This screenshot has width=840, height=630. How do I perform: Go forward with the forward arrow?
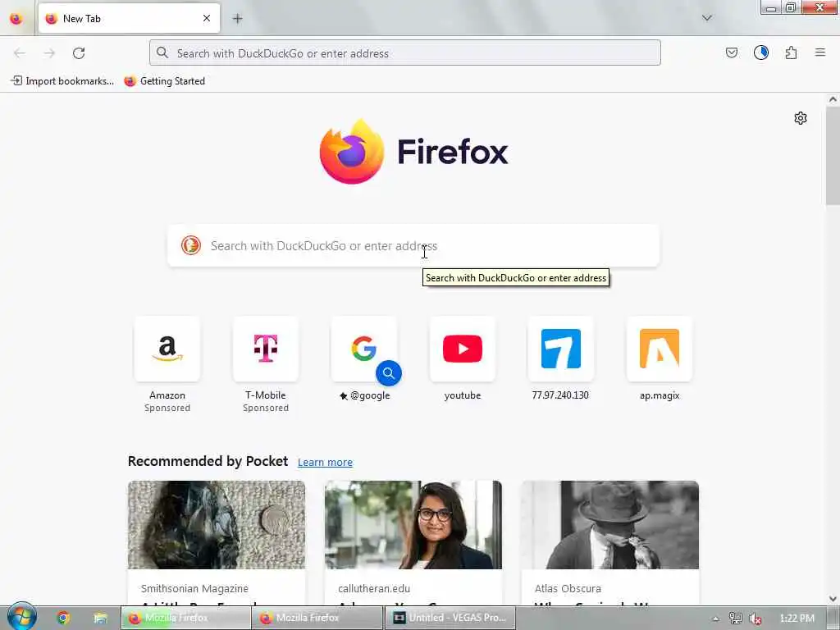[x=49, y=53]
